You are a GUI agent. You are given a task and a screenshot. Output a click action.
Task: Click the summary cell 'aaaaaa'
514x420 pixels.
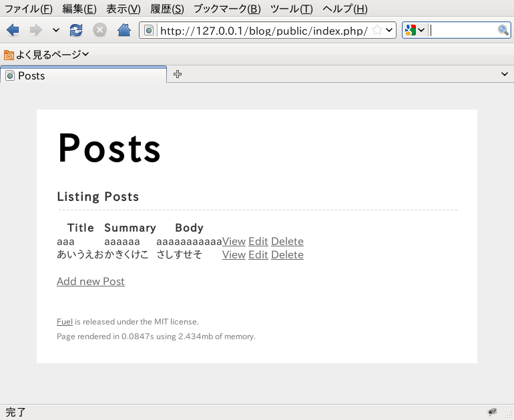coord(122,242)
